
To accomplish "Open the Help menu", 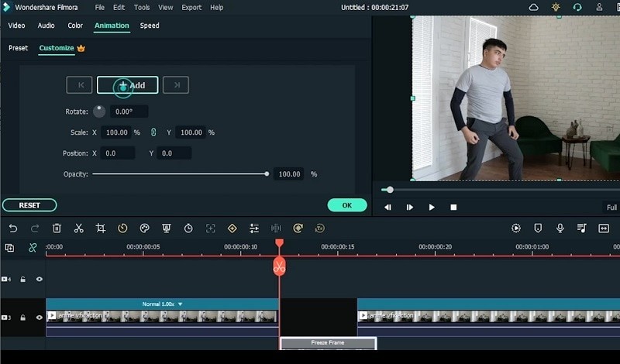I will click(x=216, y=7).
